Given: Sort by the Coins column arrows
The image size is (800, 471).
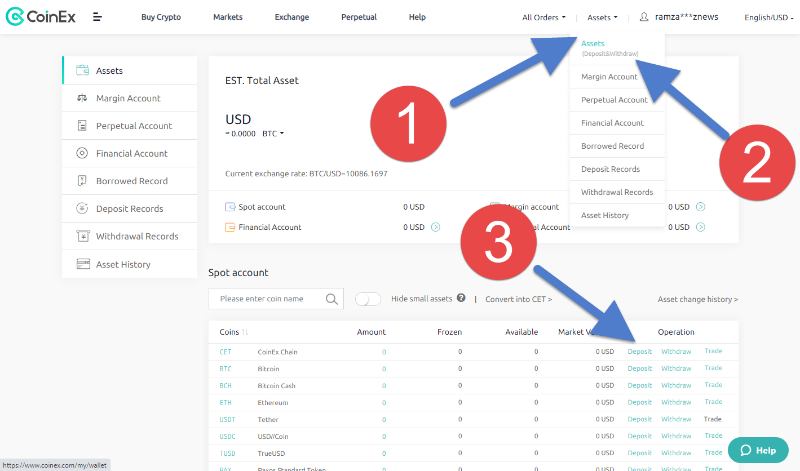Looking at the screenshot, I should tap(245, 332).
